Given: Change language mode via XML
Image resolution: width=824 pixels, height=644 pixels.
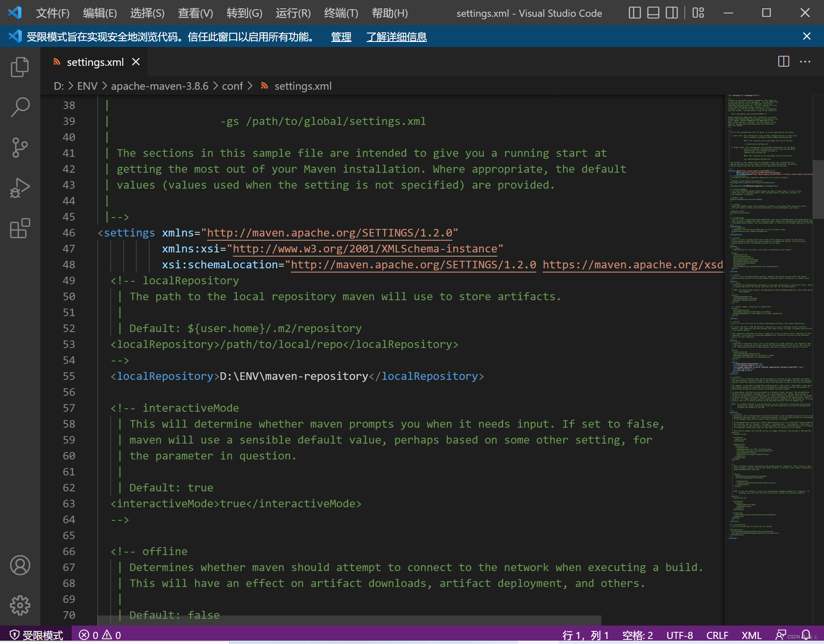Looking at the screenshot, I should (751, 635).
